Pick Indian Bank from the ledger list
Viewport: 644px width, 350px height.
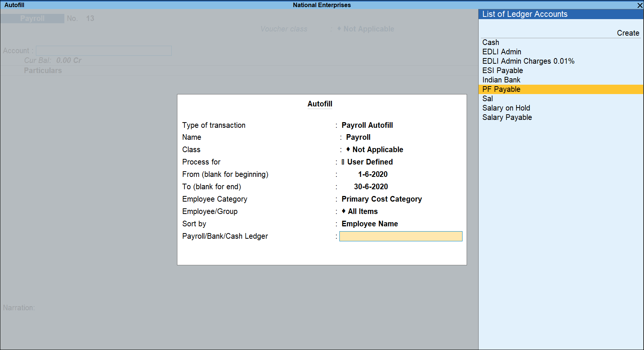point(501,80)
